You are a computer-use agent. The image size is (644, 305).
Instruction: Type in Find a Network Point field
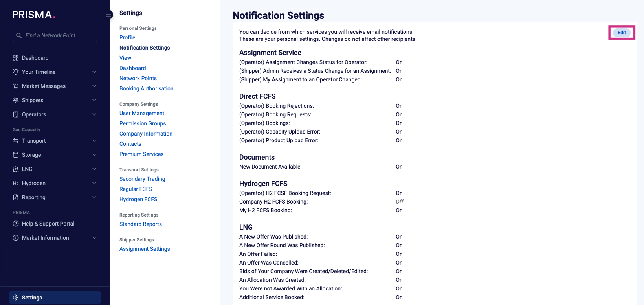point(59,35)
